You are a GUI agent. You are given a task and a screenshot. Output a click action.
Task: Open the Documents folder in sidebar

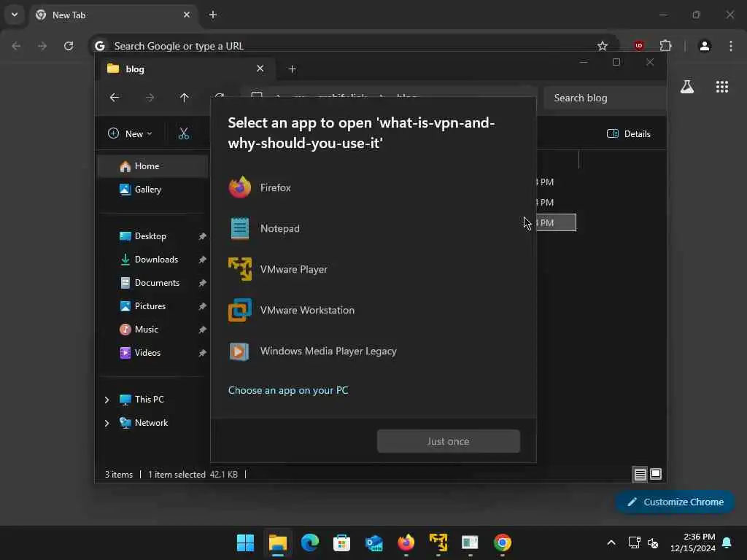157,283
